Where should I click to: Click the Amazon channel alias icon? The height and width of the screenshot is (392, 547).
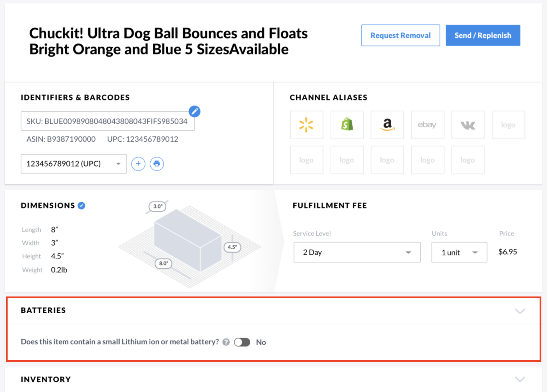pyautogui.click(x=387, y=125)
